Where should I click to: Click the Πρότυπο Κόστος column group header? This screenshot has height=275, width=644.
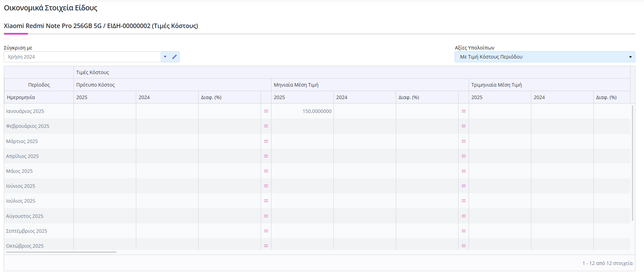tap(172, 85)
